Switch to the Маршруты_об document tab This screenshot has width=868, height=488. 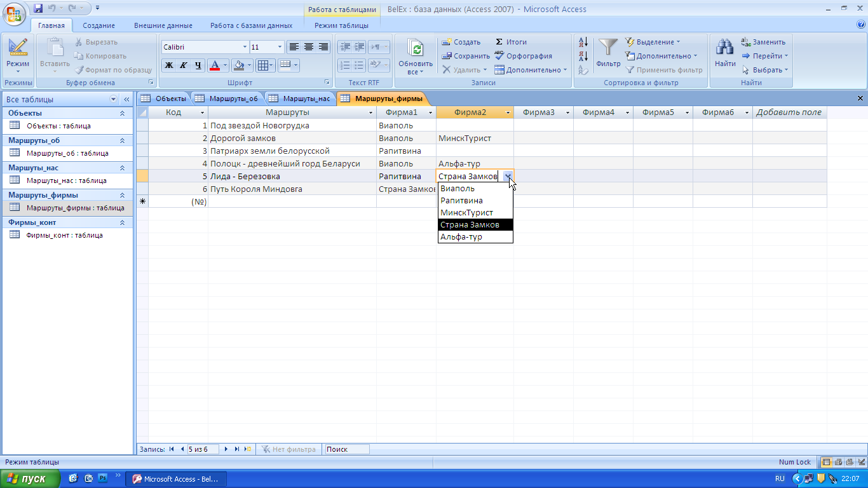[227, 98]
